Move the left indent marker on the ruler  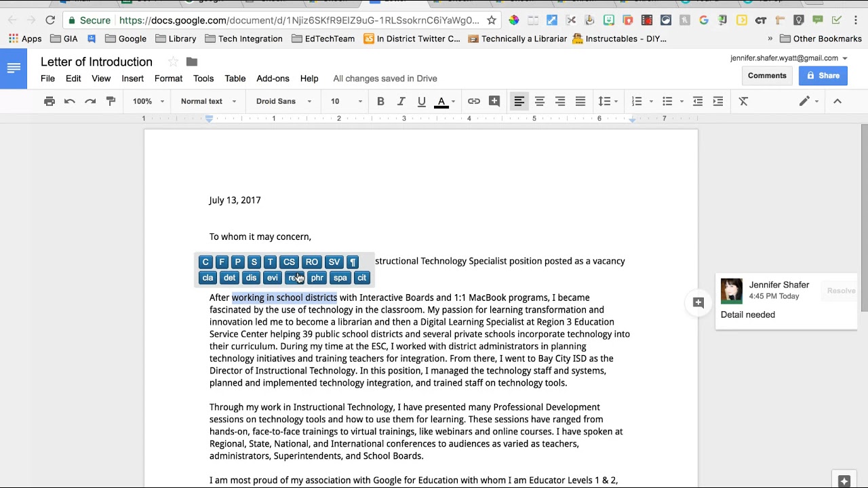pos(210,119)
